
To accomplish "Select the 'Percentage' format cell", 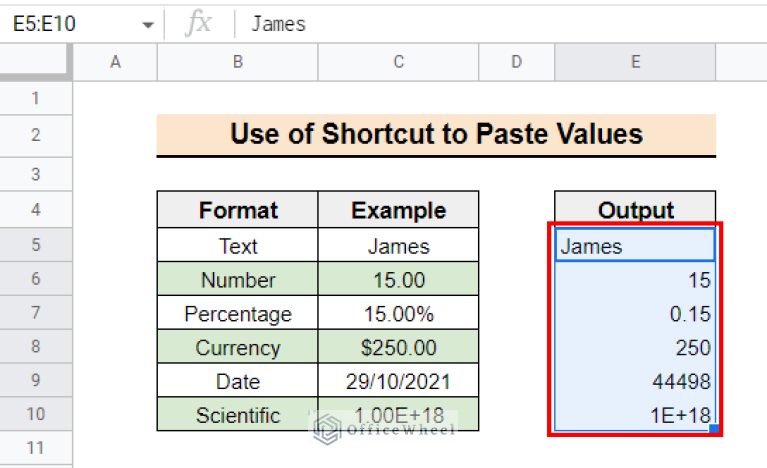I will (x=238, y=314).
